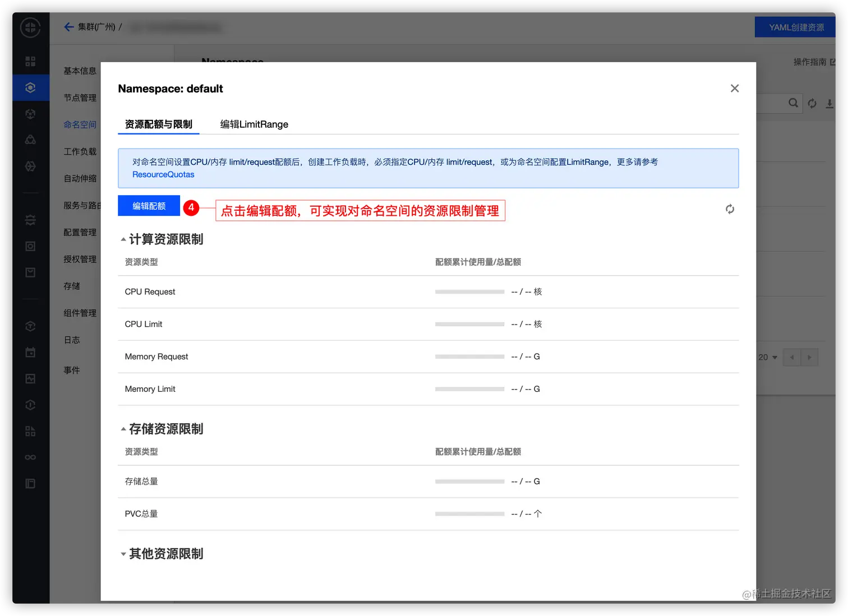Viewport: 848px width, 616px height.
Task: Click the chart-monitor sidebar icon
Action: click(x=30, y=378)
